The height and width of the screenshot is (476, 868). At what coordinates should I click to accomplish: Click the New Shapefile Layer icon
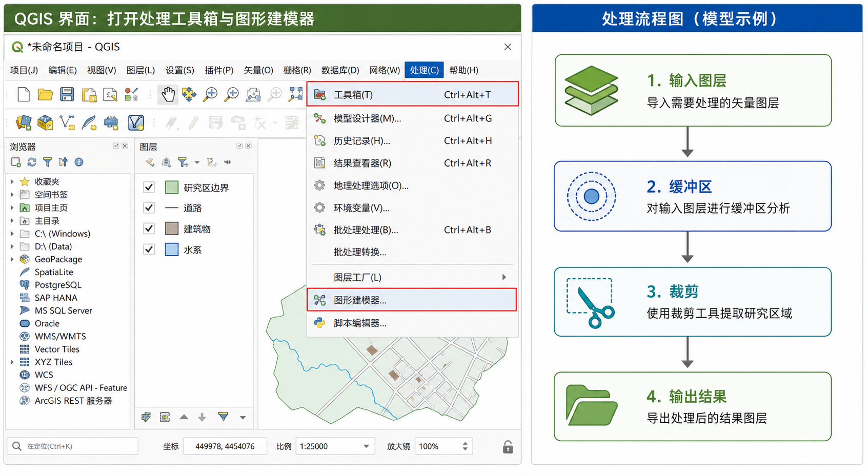67,122
